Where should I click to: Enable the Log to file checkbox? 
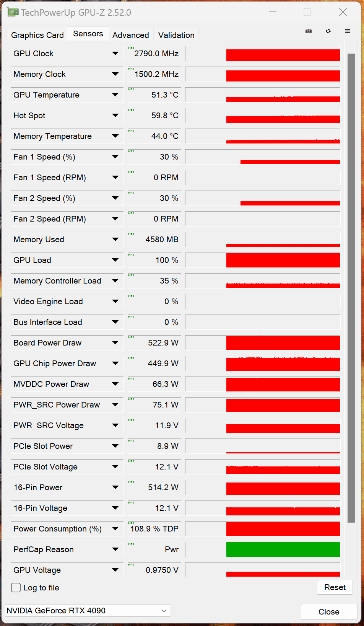click(x=16, y=587)
